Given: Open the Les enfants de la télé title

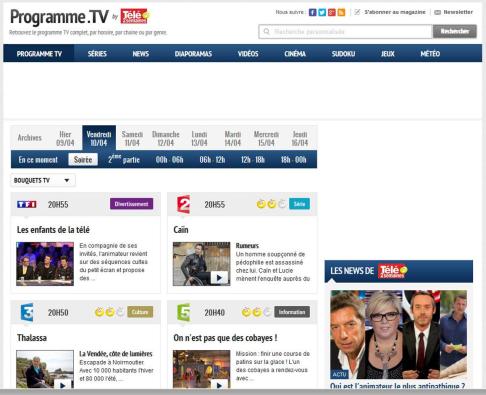Looking at the screenshot, I should click(x=53, y=230).
